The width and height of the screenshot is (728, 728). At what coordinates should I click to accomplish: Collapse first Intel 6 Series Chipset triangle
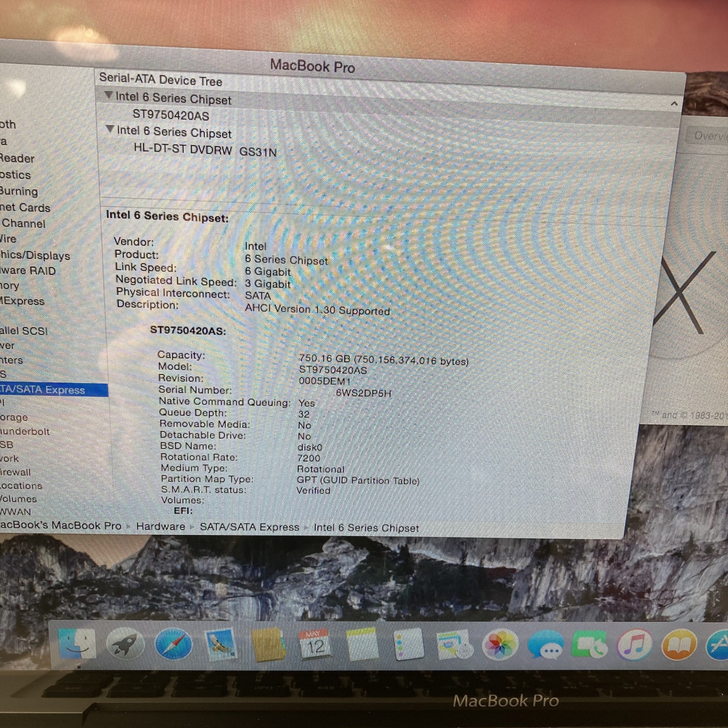[x=108, y=95]
